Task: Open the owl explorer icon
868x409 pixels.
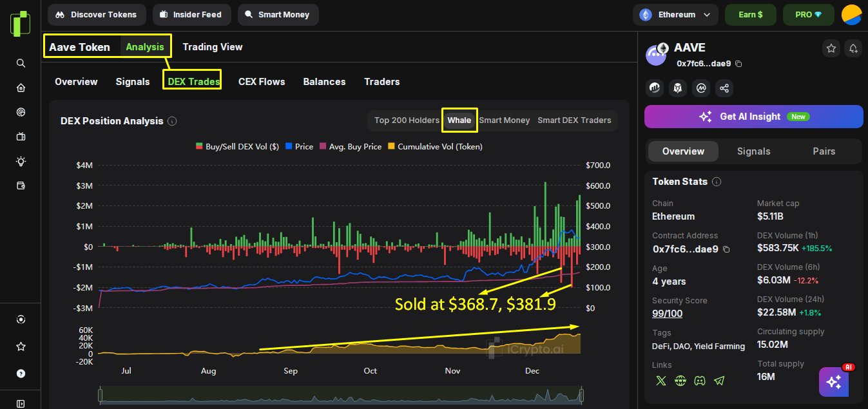Action: coord(679,88)
